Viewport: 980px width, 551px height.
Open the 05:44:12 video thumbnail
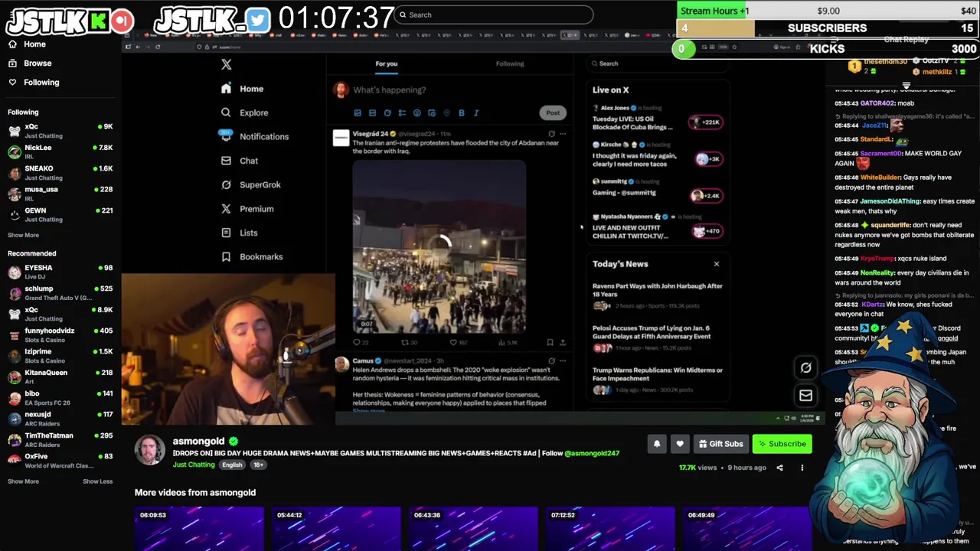click(x=336, y=529)
